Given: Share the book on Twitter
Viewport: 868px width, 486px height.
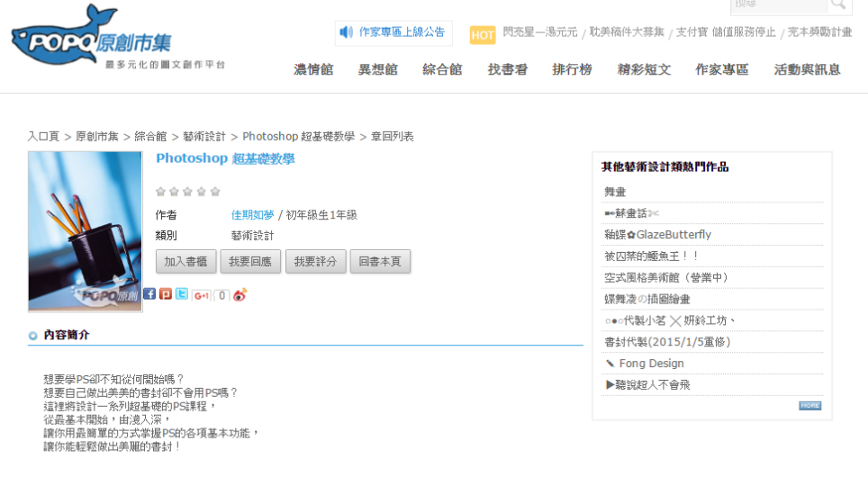Looking at the screenshot, I should (x=182, y=294).
